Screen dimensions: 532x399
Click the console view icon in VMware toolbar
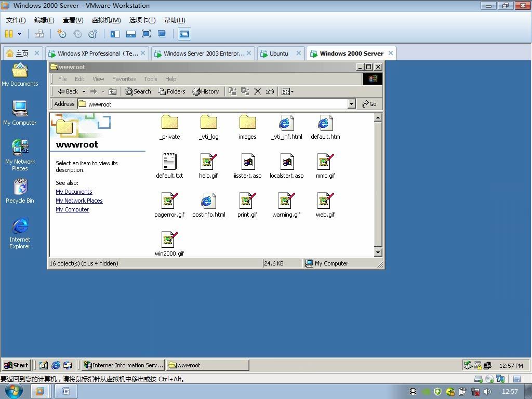click(x=184, y=34)
